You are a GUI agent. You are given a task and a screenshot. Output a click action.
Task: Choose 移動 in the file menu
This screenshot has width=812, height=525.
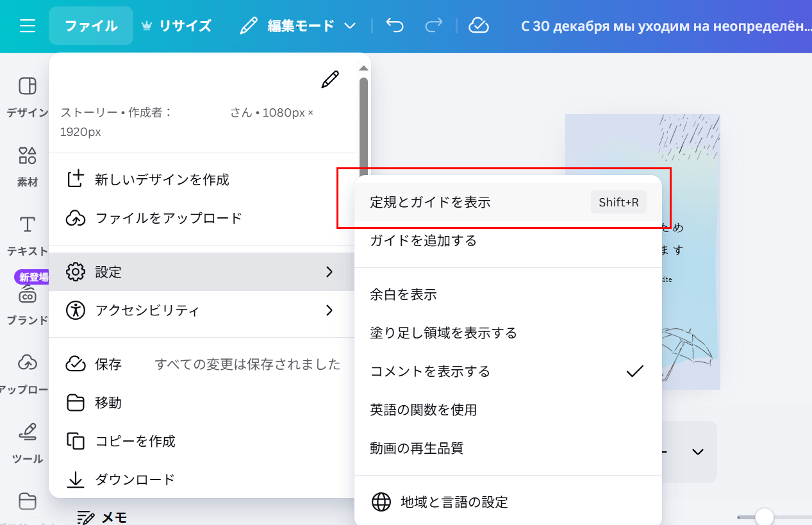pos(201,403)
